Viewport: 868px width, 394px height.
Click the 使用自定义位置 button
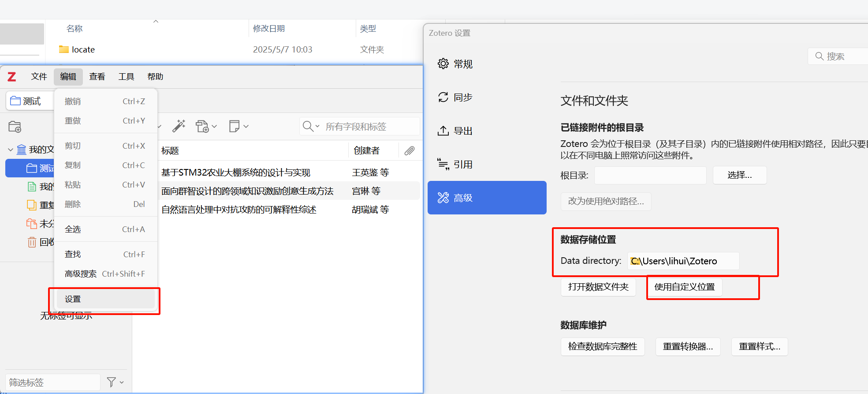tap(684, 287)
